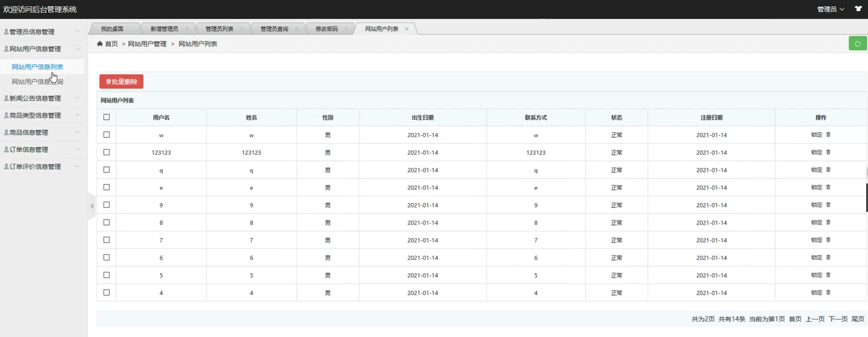Click trash icon in user 9 row

(x=828, y=205)
